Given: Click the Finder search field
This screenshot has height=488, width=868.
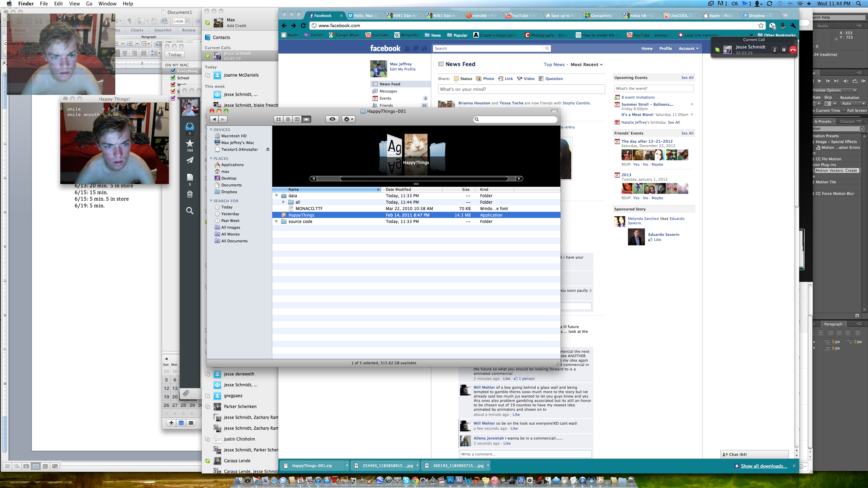Looking at the screenshot, I should [515, 119].
